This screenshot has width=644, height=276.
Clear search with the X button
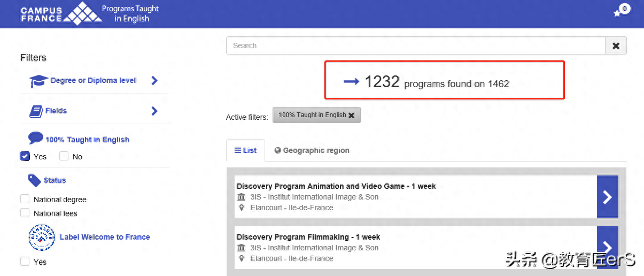pyautogui.click(x=616, y=46)
